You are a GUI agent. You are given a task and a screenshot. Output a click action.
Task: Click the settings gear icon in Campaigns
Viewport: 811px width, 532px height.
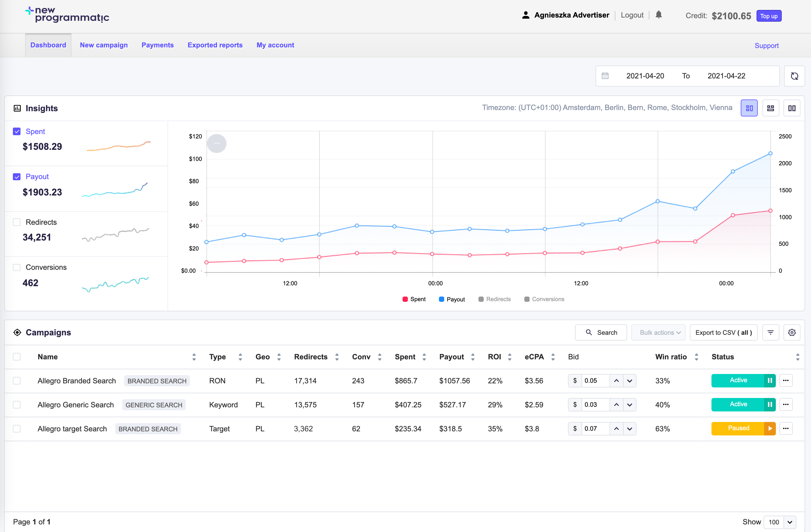click(792, 332)
